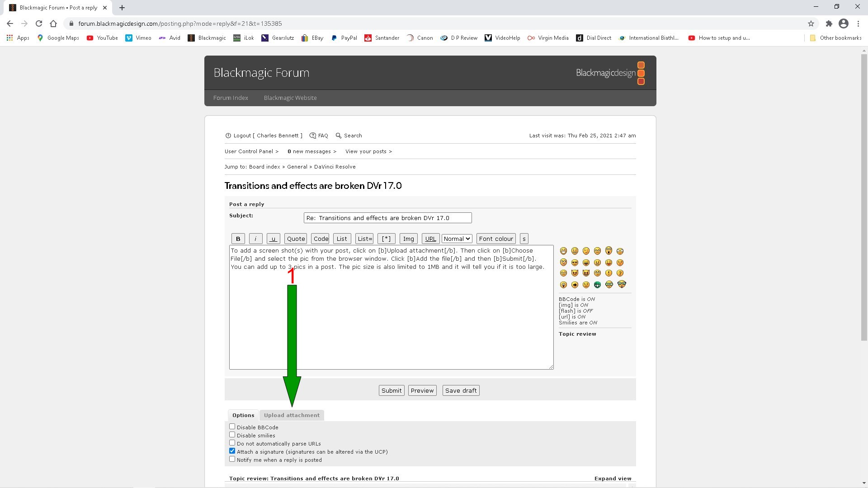
Task: Select the Options tab
Action: click(243, 415)
